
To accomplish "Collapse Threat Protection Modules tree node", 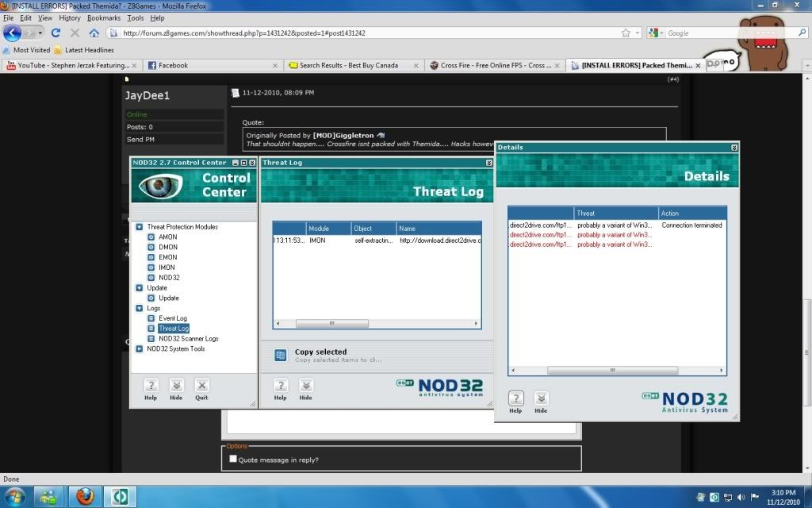I will coord(139,227).
